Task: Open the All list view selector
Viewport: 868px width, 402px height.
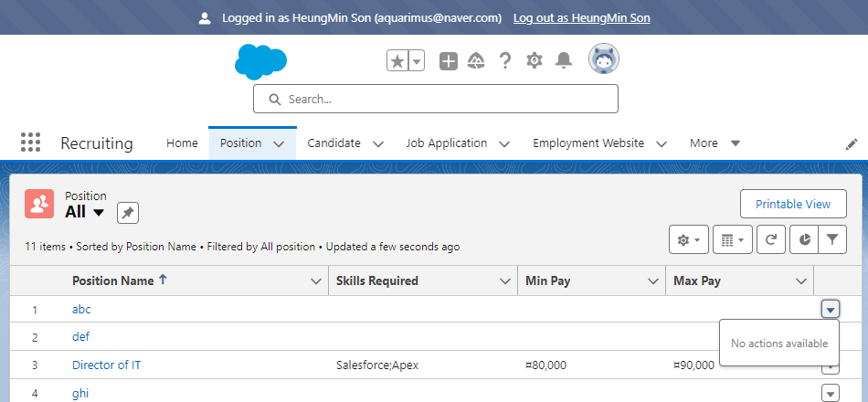Action: click(85, 212)
